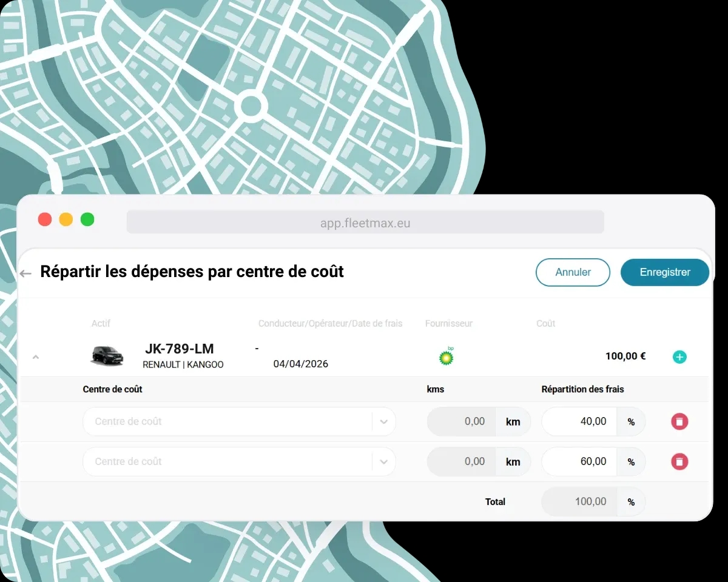Click the green maximize window button
This screenshot has height=582, width=728.
click(x=87, y=219)
